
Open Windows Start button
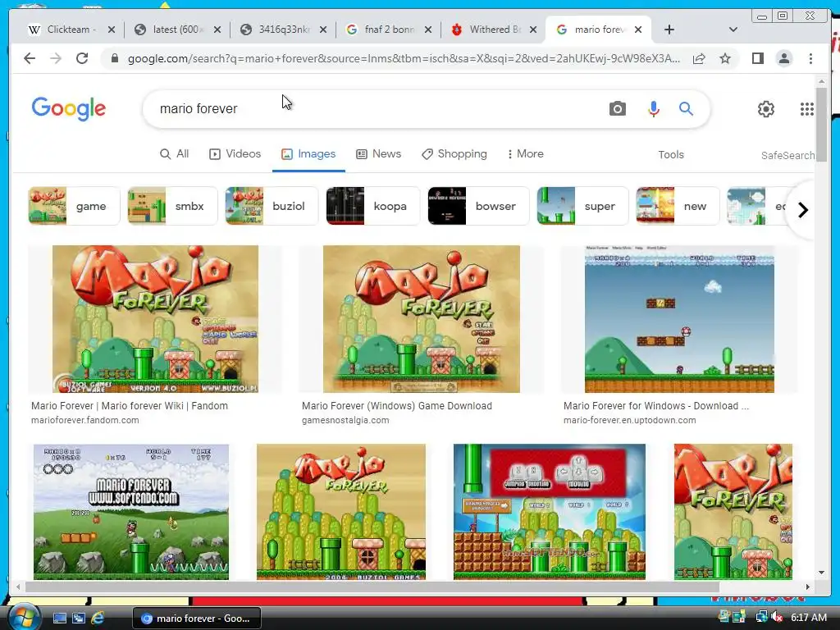[x=24, y=618]
